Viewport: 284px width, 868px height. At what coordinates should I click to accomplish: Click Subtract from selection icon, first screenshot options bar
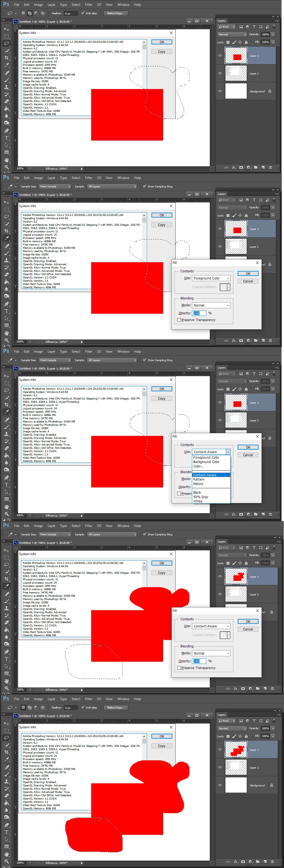click(x=36, y=13)
